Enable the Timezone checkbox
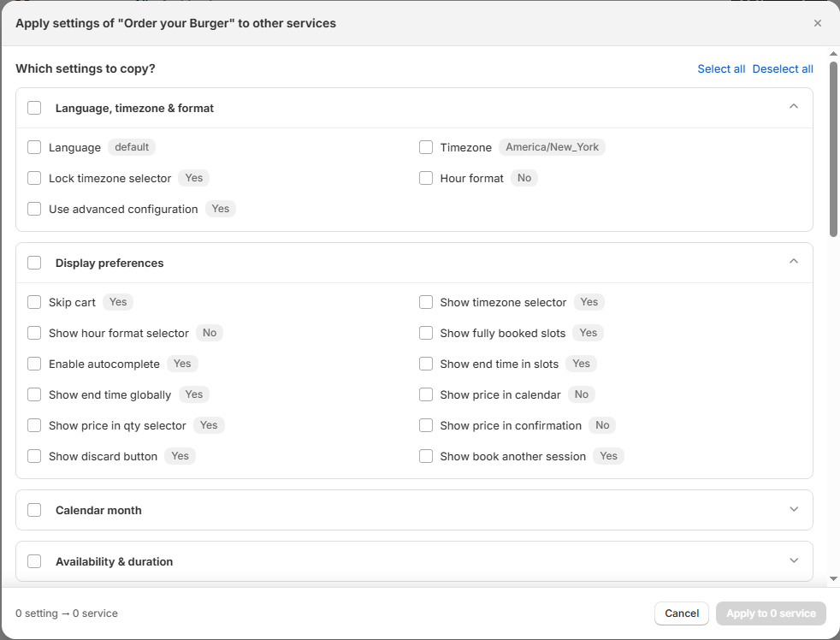Screen dimensions: 840x640 coord(426,147)
